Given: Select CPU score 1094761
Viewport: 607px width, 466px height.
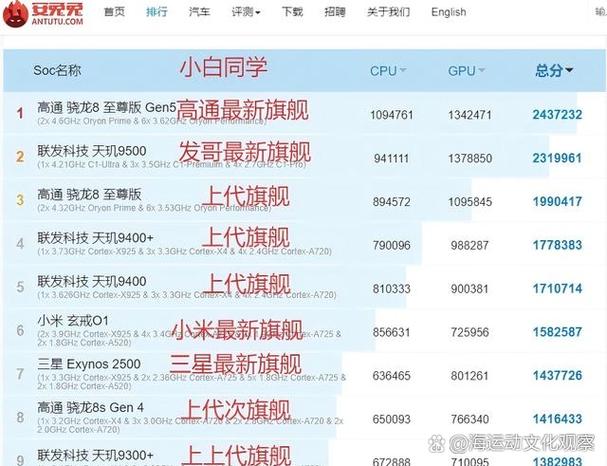Looking at the screenshot, I should pyautogui.click(x=392, y=115).
